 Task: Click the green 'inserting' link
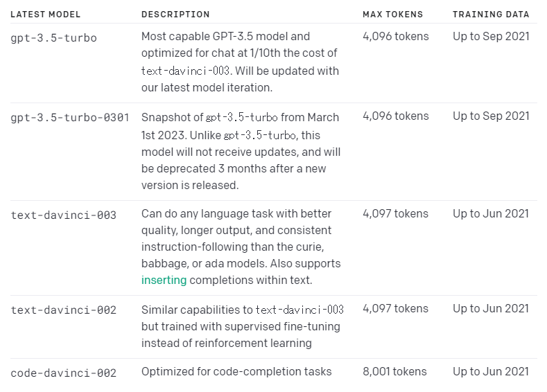coord(164,280)
